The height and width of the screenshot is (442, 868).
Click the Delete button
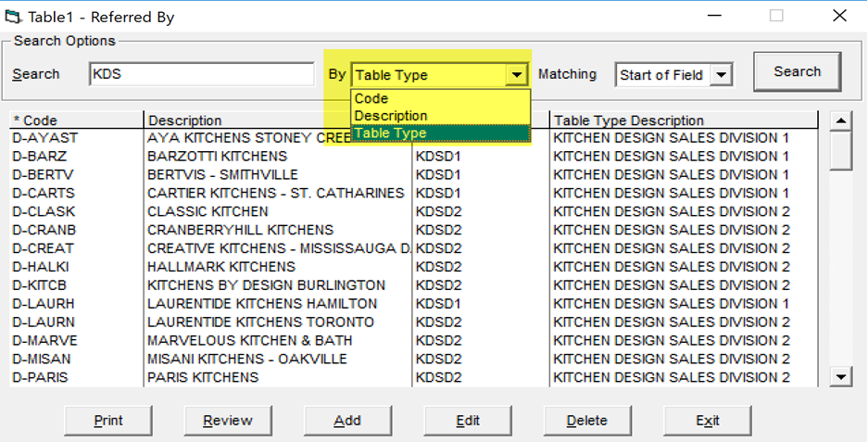tap(587, 421)
